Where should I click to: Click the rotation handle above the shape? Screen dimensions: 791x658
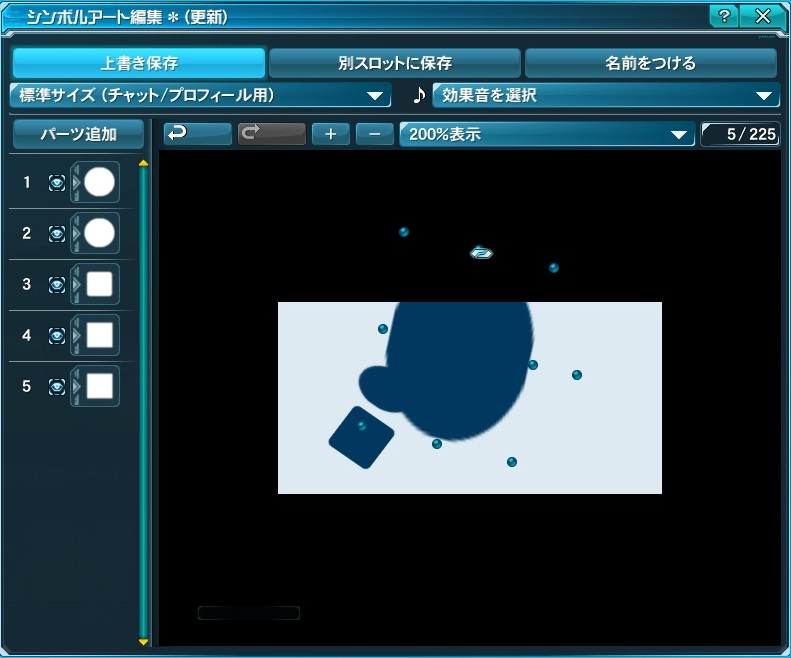[481, 252]
